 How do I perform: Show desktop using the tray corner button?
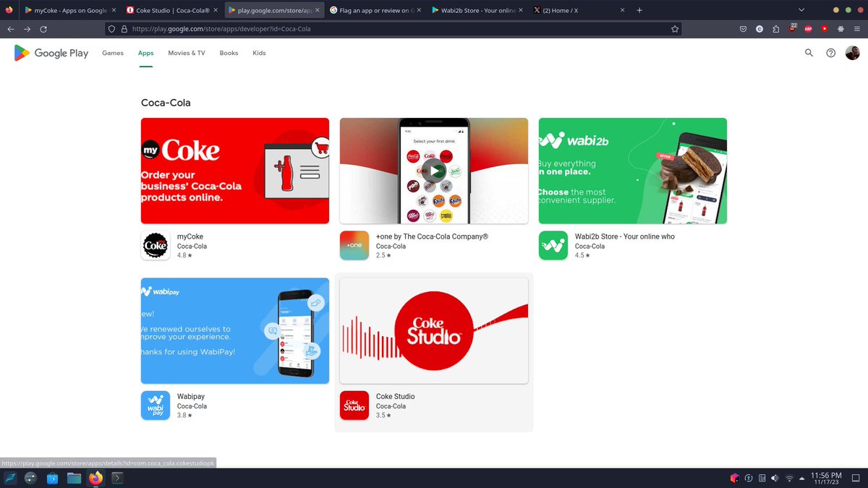(857, 478)
